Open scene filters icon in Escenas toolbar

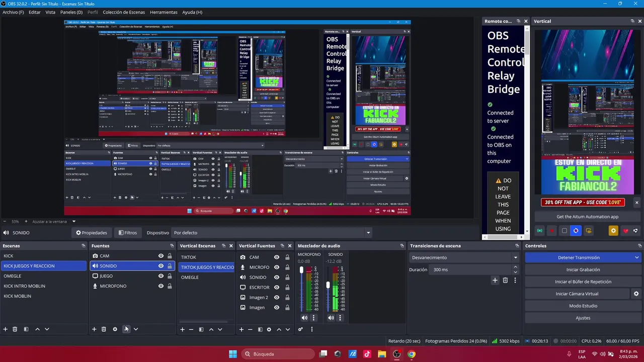[26, 329]
